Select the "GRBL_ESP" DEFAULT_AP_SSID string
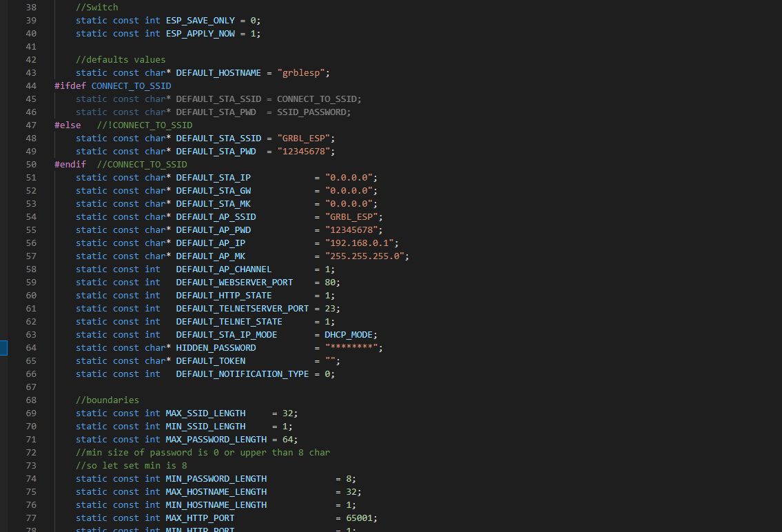782x532 pixels. pyautogui.click(x=354, y=216)
